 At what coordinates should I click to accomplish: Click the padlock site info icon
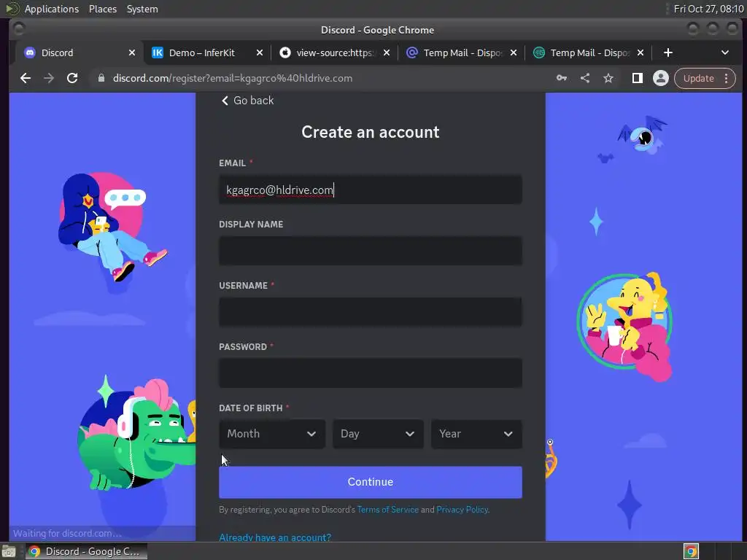click(x=101, y=78)
